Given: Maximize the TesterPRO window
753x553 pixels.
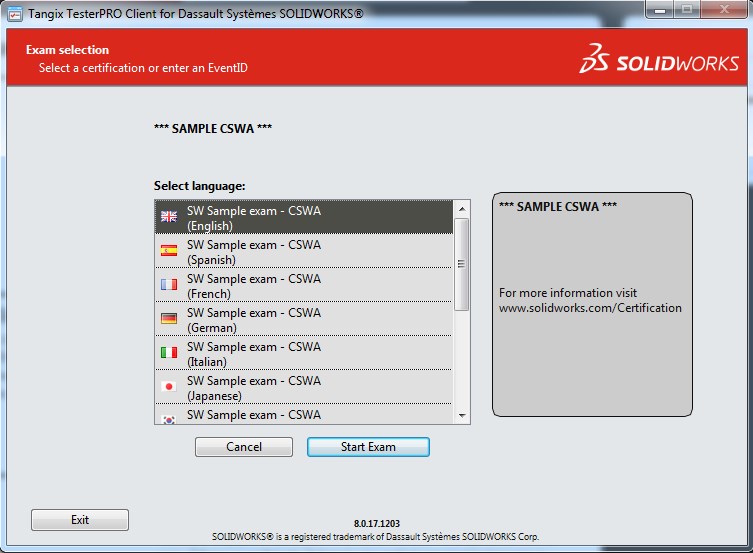Looking at the screenshot, I should pos(687,10).
